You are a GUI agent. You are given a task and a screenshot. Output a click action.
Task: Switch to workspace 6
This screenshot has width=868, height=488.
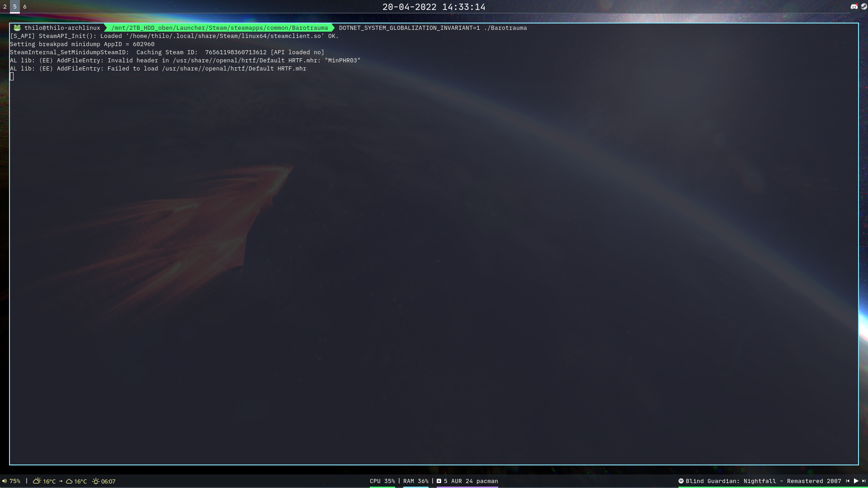[25, 7]
